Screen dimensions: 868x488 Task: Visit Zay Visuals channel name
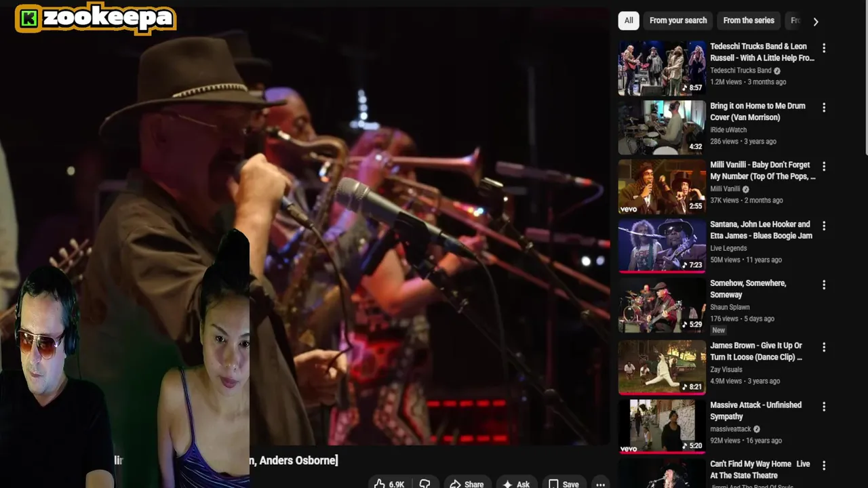(x=726, y=369)
